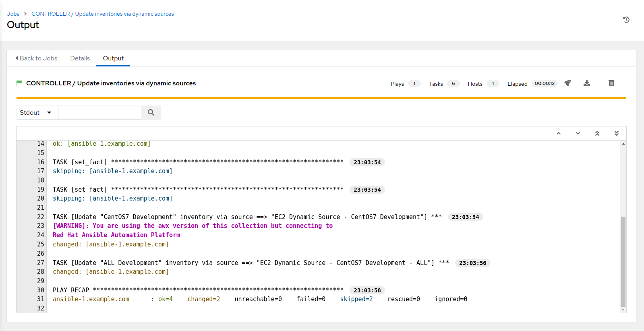
Task: Click the 'changed: [ansible-1.example.com]' line 28
Action: 111,272
